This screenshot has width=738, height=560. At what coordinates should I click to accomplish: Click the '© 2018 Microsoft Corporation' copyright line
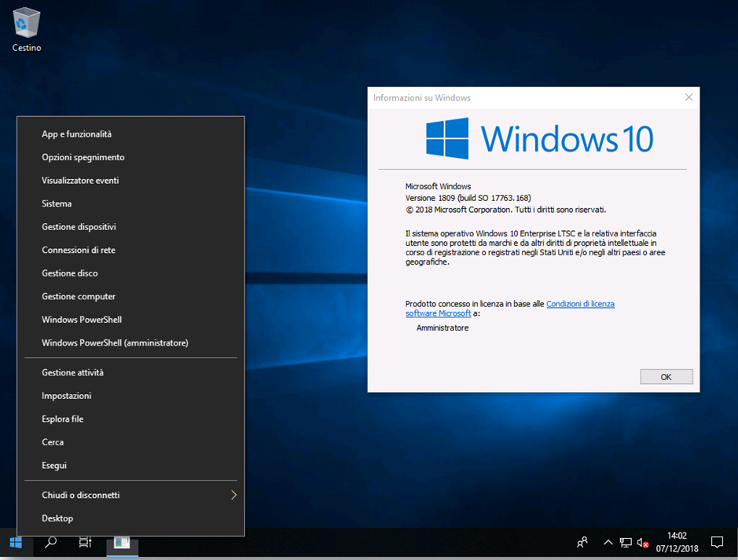[x=506, y=210]
